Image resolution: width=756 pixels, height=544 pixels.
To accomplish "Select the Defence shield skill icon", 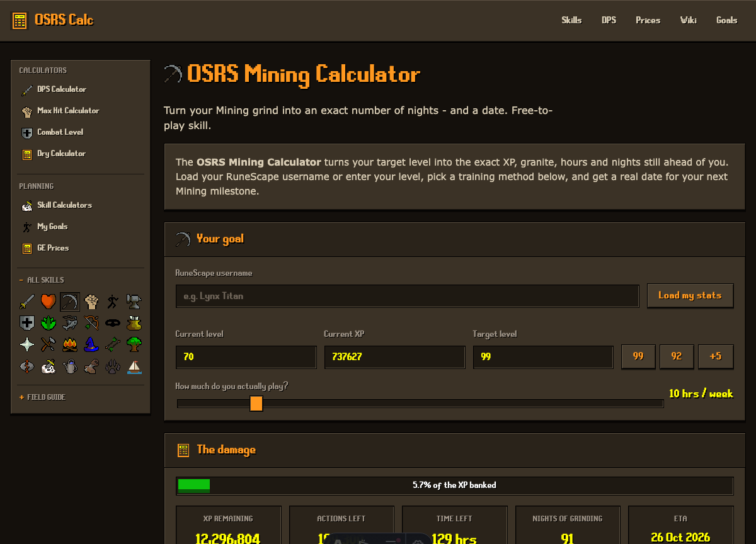I will (x=27, y=323).
